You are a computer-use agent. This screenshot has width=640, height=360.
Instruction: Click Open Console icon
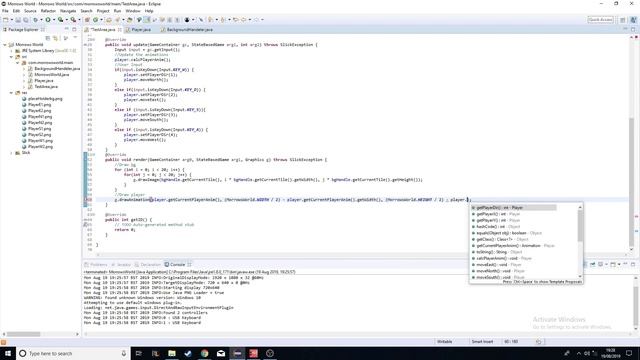613,264
